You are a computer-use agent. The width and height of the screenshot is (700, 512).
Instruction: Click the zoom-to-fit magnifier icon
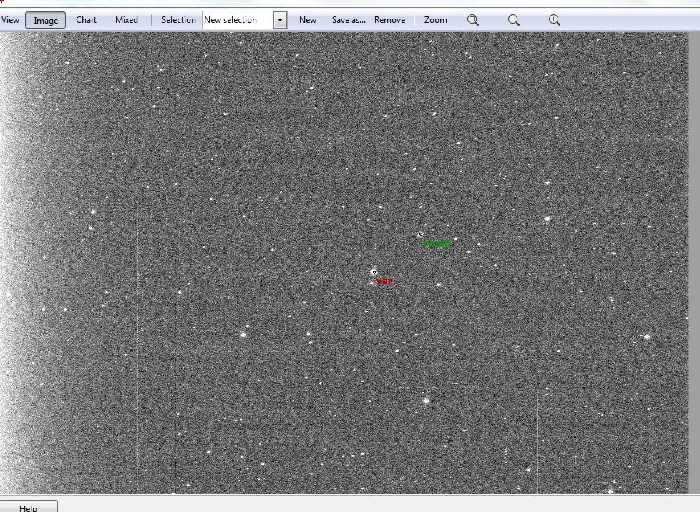[x=473, y=20]
